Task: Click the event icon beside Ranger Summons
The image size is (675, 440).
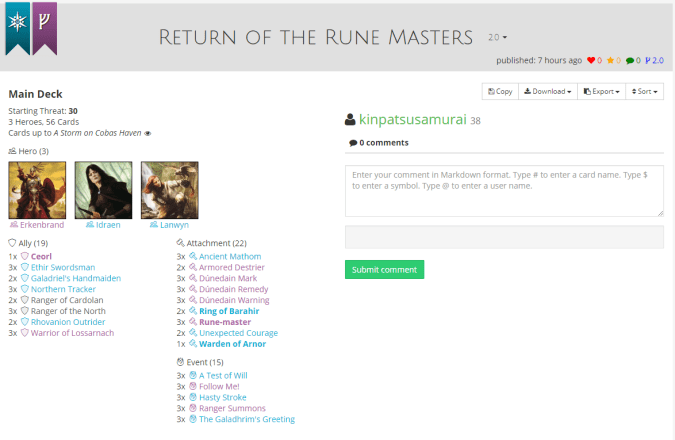Action: 193,408
